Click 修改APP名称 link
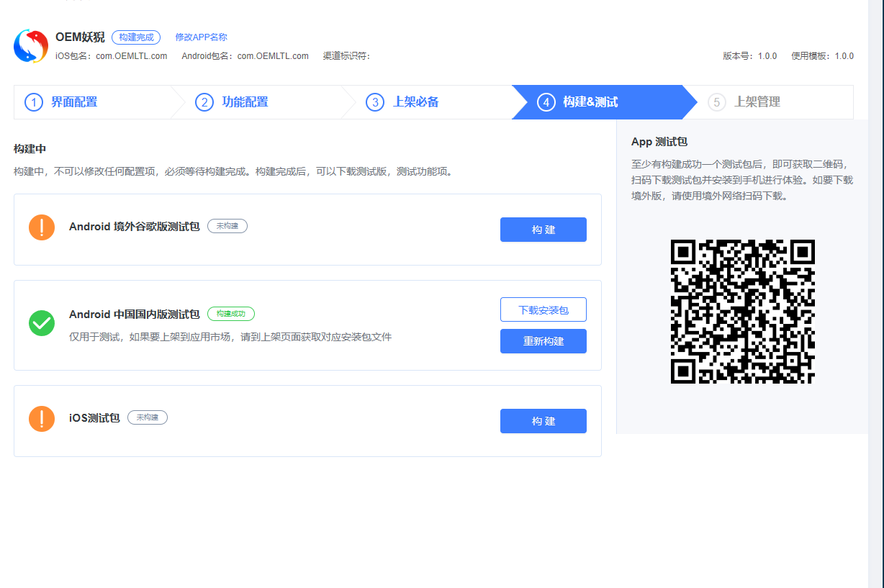The width and height of the screenshot is (884, 588). click(x=201, y=37)
